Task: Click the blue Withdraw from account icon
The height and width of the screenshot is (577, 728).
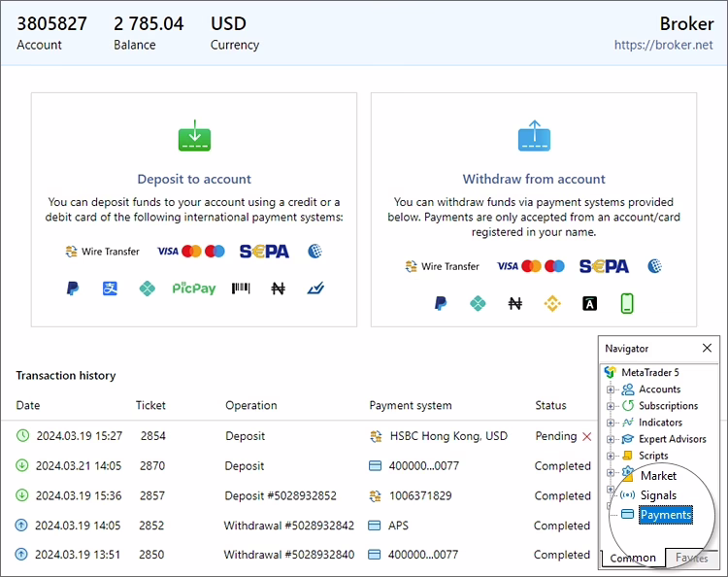Action: (x=534, y=136)
